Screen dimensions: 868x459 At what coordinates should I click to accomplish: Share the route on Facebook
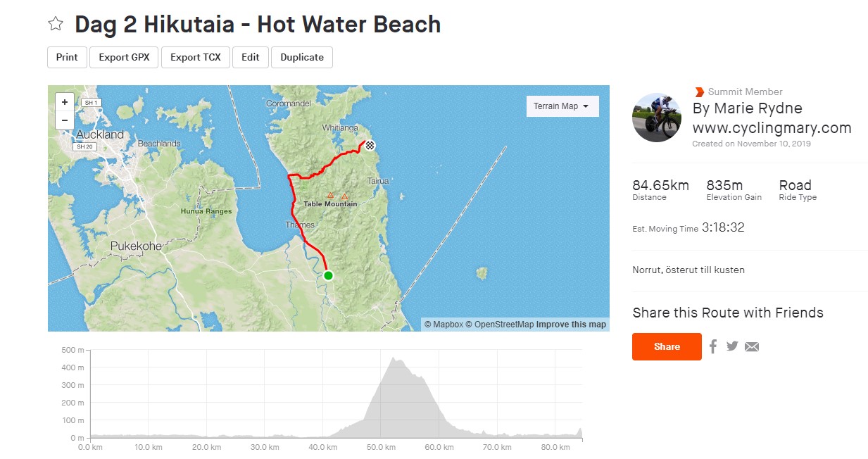tap(712, 346)
